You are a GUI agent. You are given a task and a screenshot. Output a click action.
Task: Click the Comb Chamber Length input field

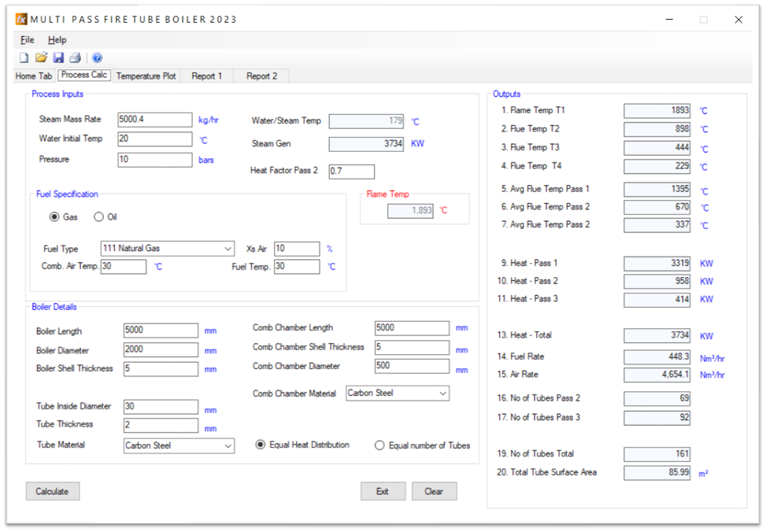[x=412, y=328]
